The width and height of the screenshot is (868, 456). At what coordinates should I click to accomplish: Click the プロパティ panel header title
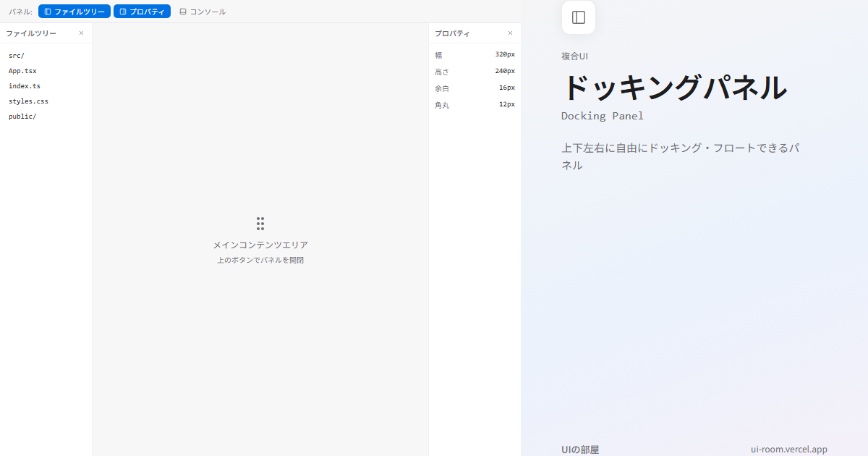click(452, 33)
